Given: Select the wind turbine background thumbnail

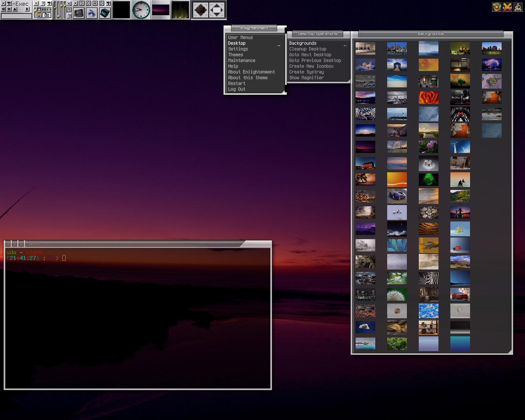Looking at the screenshot, I should pos(460,147).
